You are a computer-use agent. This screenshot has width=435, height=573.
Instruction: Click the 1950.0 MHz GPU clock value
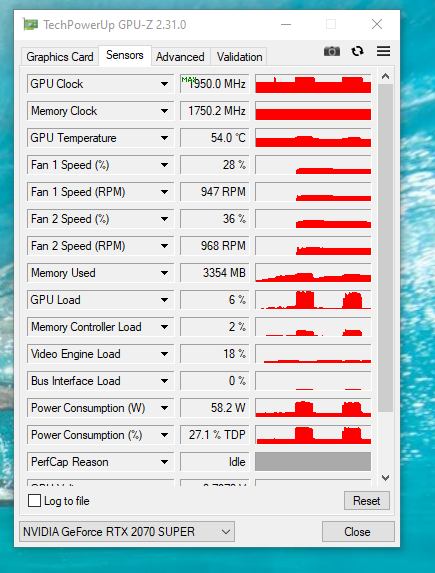pos(215,84)
